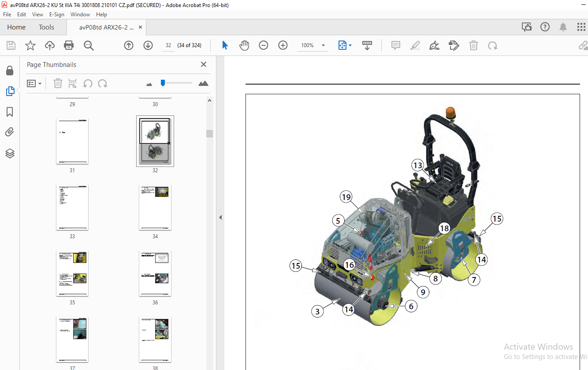Click the page number input field

click(168, 45)
